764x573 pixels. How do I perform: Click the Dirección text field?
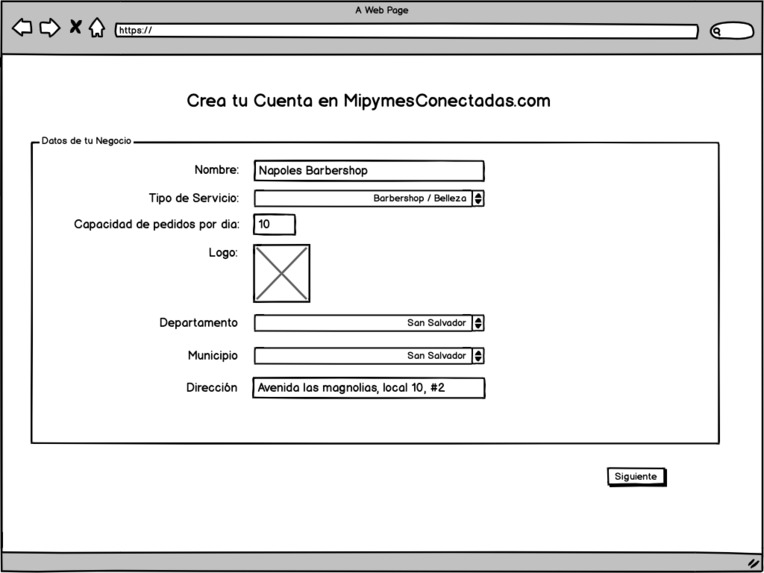(369, 388)
